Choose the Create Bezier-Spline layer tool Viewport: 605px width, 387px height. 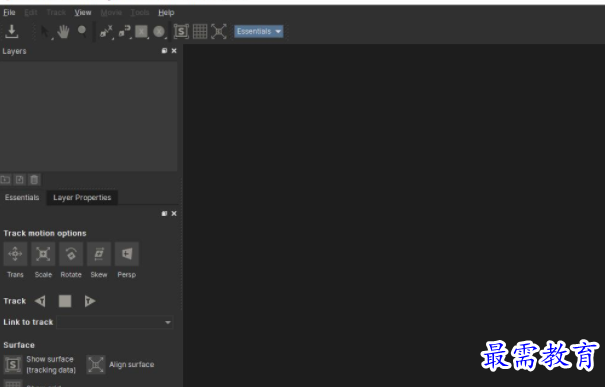(124, 32)
